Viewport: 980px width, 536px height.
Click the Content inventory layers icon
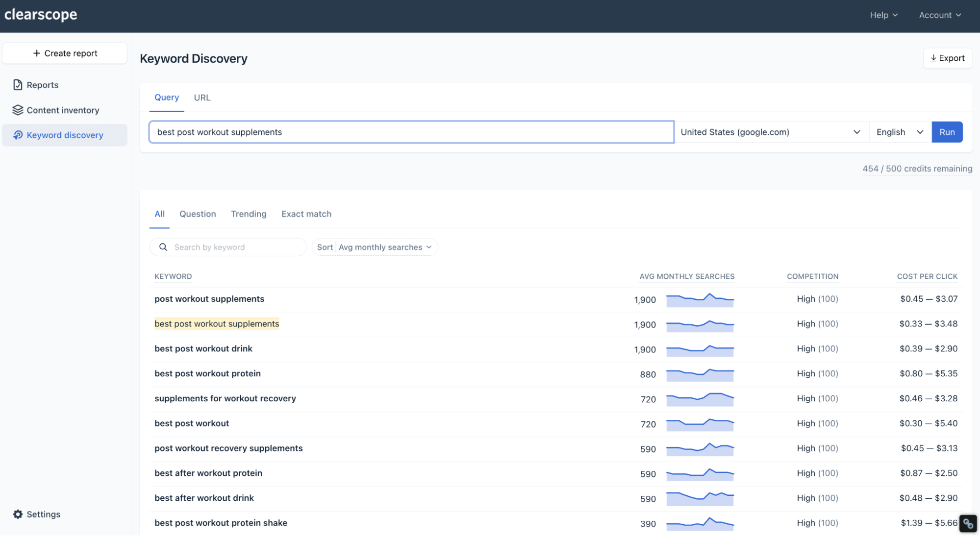click(18, 110)
